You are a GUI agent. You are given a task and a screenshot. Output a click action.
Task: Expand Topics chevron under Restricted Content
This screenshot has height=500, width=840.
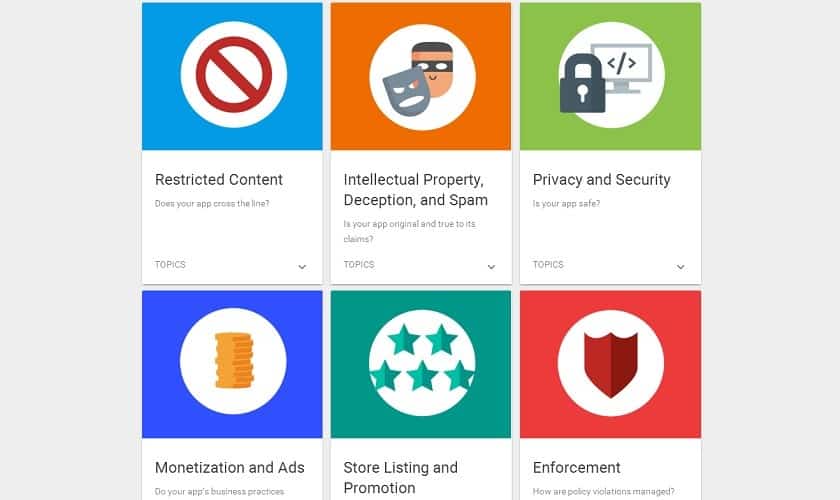click(x=302, y=266)
